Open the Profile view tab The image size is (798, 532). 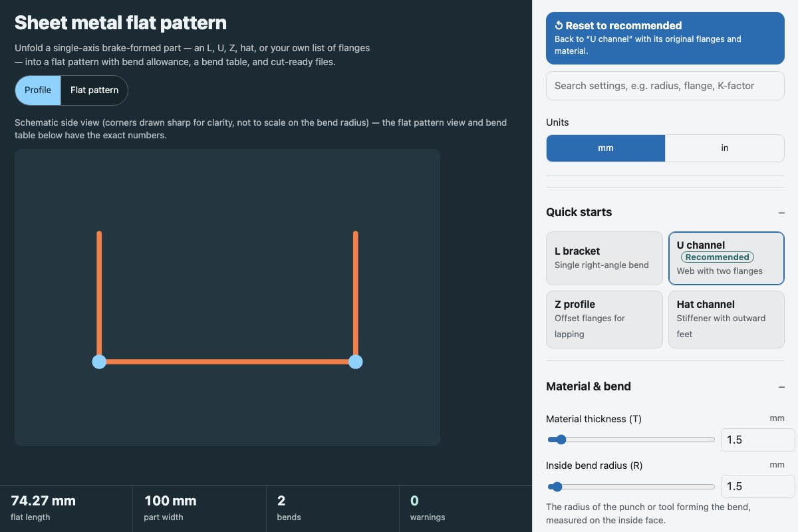click(38, 90)
